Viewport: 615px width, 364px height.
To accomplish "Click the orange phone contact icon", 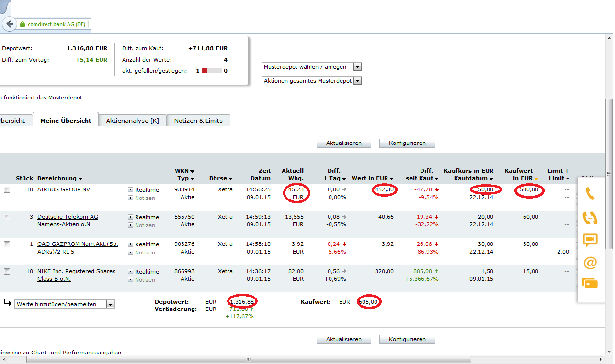I will (590, 193).
